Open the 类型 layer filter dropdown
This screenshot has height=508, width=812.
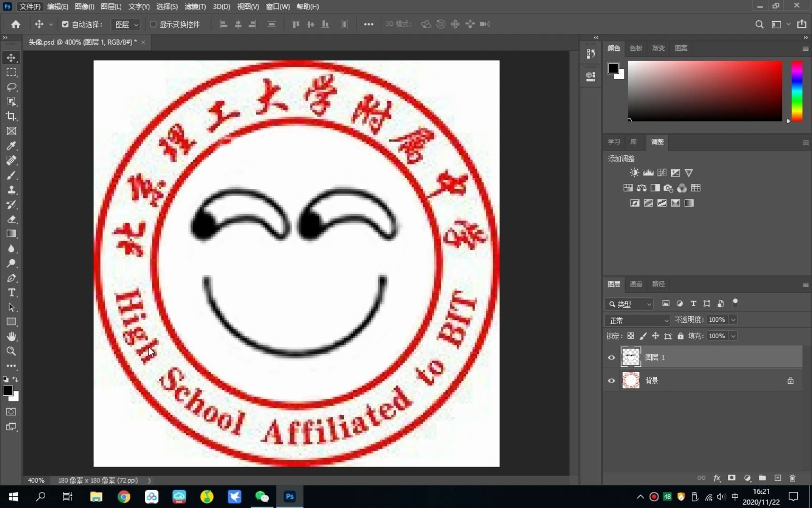[x=629, y=304]
